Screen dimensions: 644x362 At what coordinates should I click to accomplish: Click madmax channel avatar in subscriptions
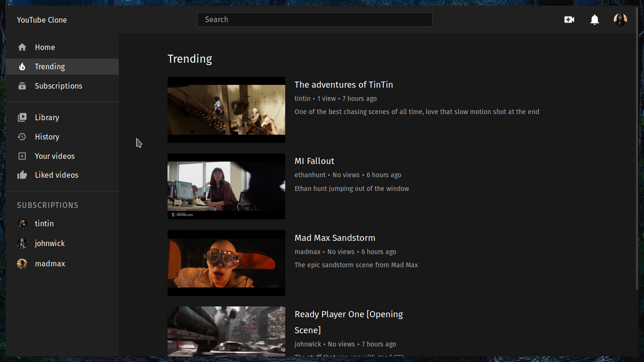tap(22, 264)
